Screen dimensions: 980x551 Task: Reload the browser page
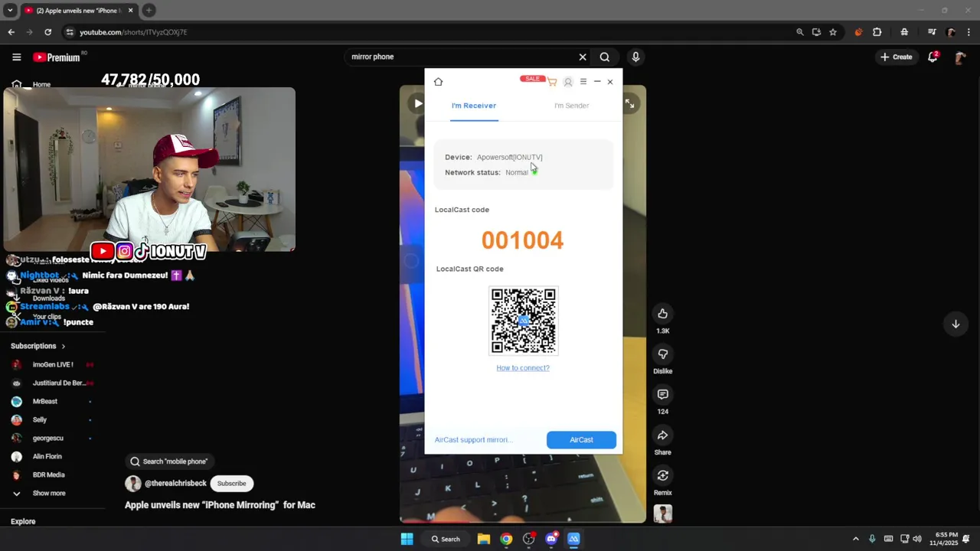[x=47, y=32]
